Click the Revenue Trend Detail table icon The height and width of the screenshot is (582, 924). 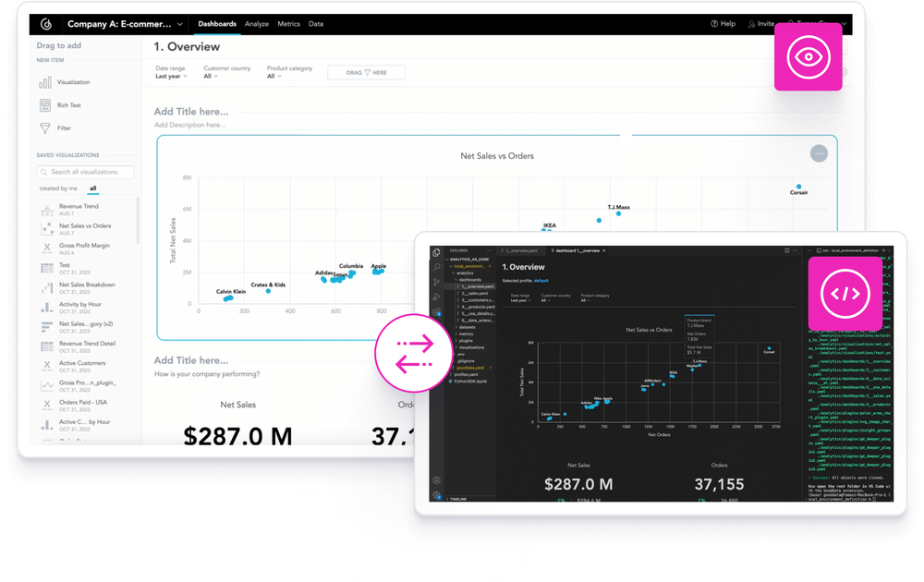tap(46, 346)
